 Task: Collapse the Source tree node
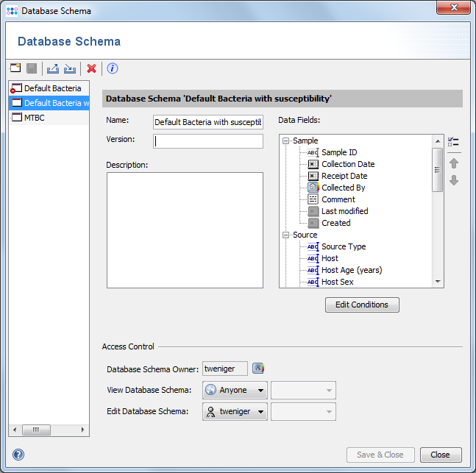[286, 235]
